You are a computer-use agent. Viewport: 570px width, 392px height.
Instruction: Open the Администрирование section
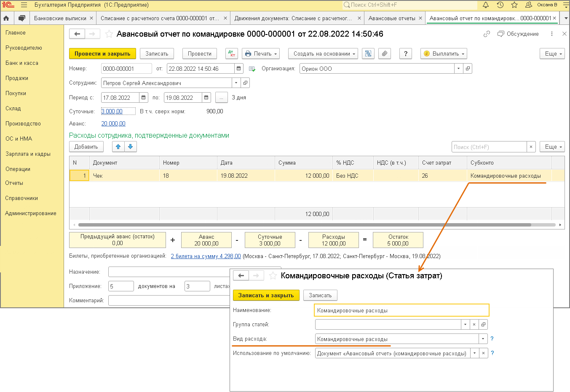point(31,213)
